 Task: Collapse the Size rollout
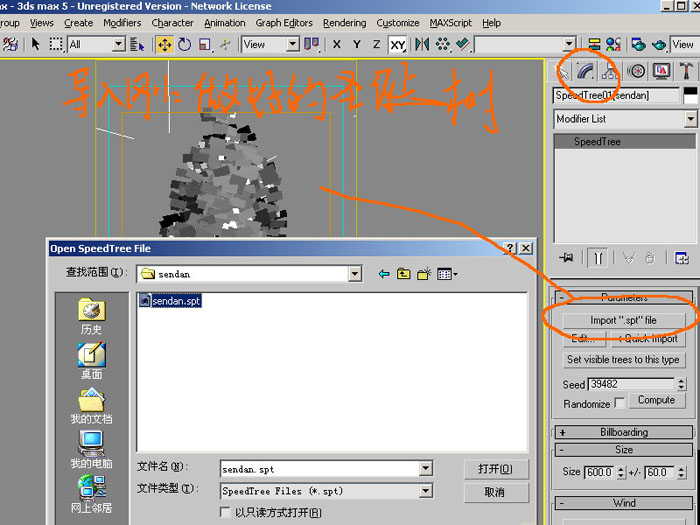624,450
